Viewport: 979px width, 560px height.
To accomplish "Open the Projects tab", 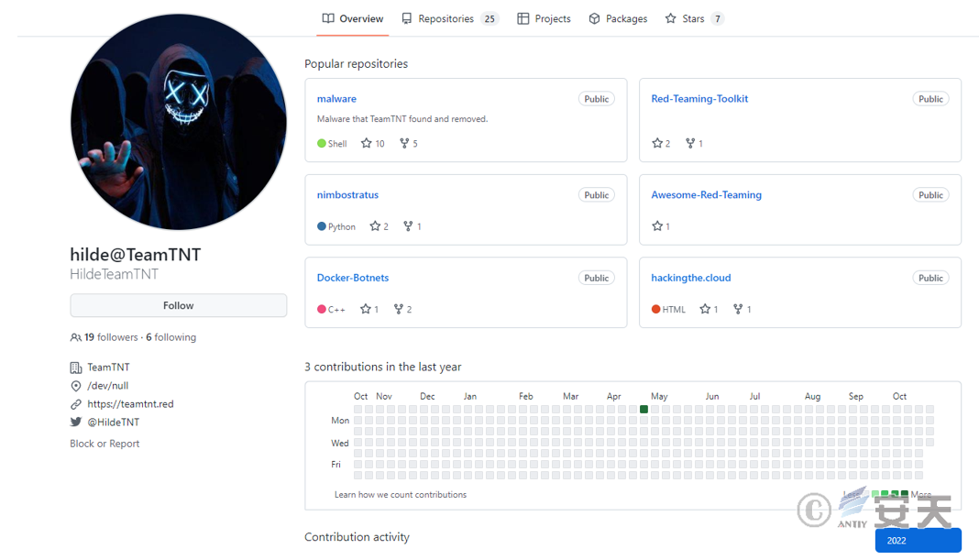I will point(544,18).
